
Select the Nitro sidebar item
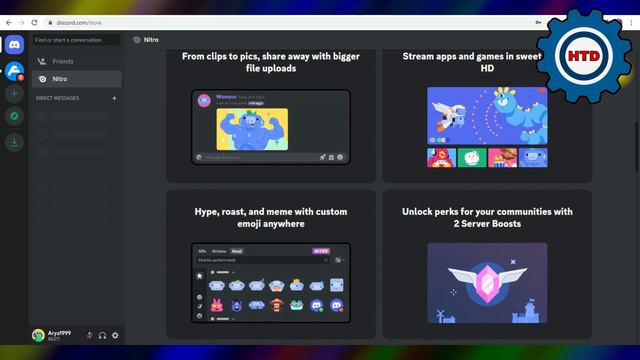click(x=77, y=79)
